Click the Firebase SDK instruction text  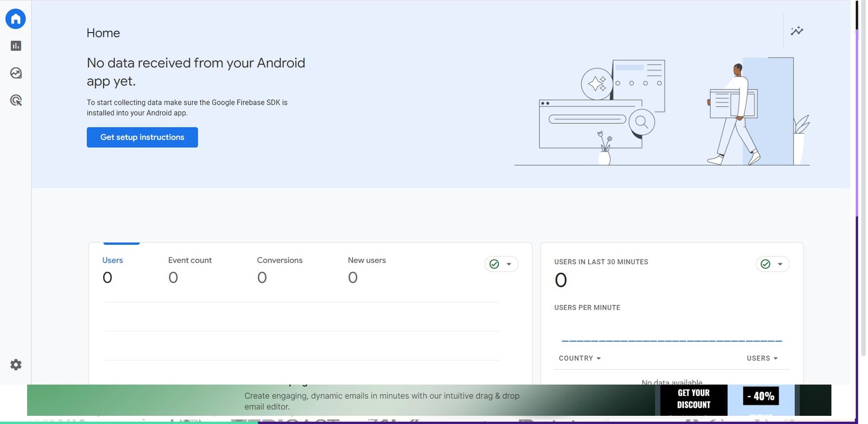pyautogui.click(x=187, y=107)
